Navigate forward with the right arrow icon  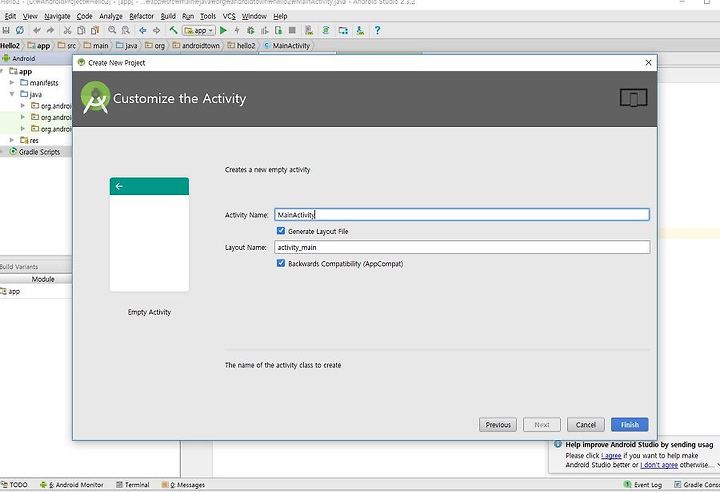157,30
